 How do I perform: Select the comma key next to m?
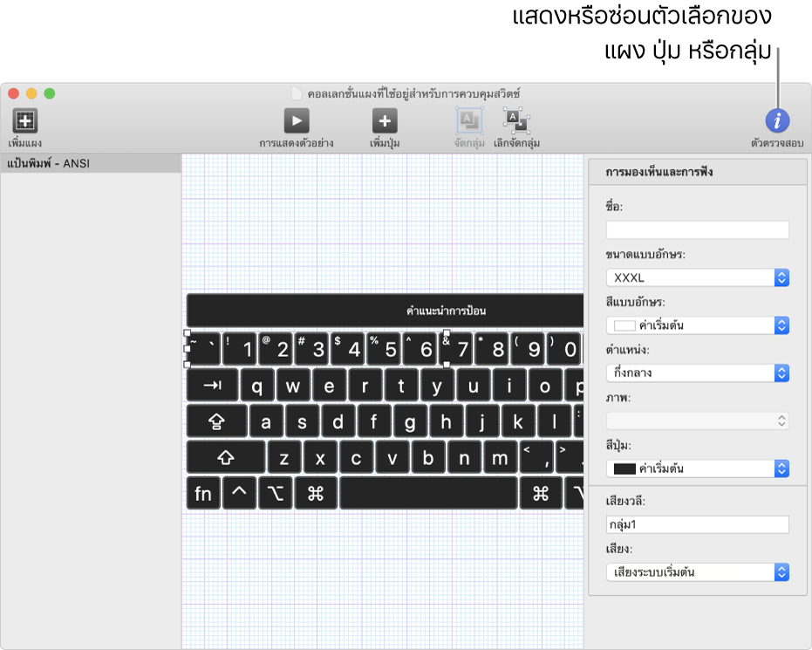click(x=536, y=457)
